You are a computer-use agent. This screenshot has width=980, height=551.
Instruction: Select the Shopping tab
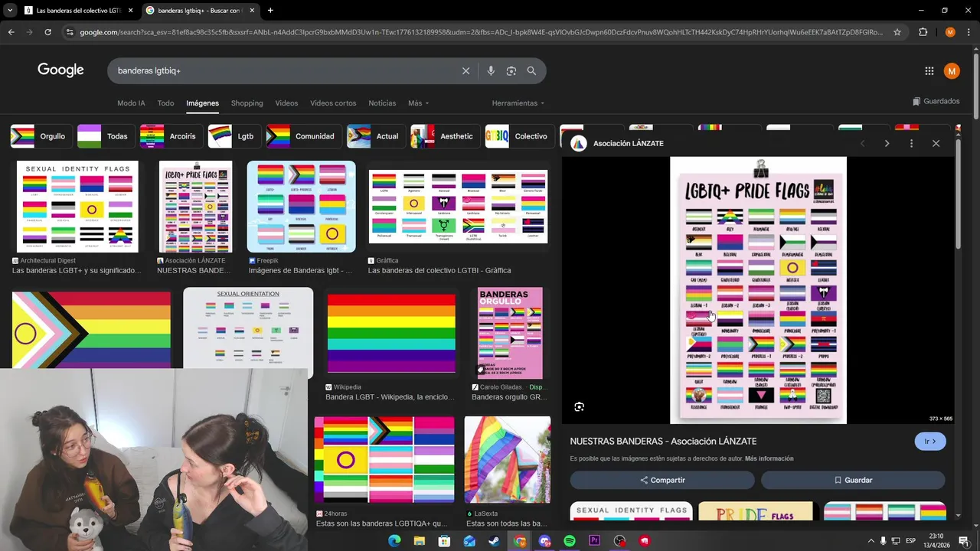point(247,103)
